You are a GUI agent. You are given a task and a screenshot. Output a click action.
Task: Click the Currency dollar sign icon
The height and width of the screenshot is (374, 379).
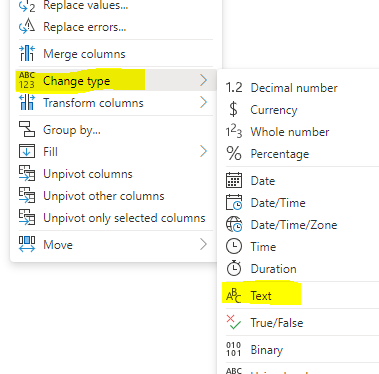(x=234, y=109)
